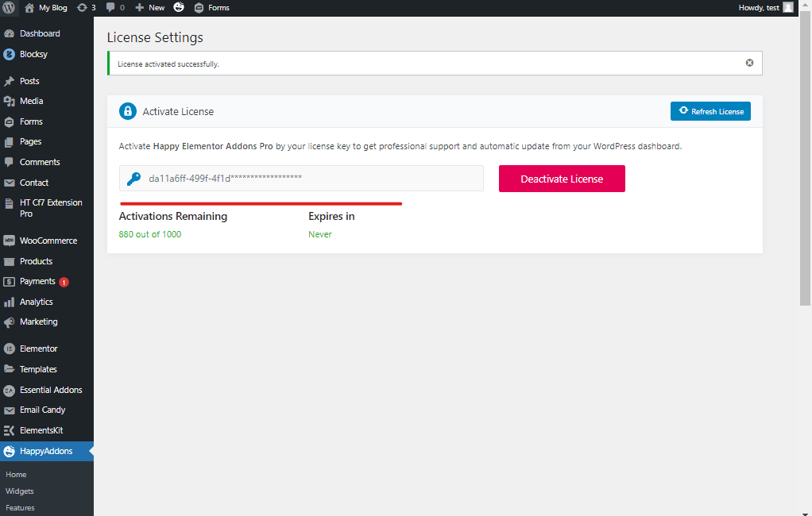Click the Email Candy envelope icon
The image size is (812, 516).
(9, 410)
